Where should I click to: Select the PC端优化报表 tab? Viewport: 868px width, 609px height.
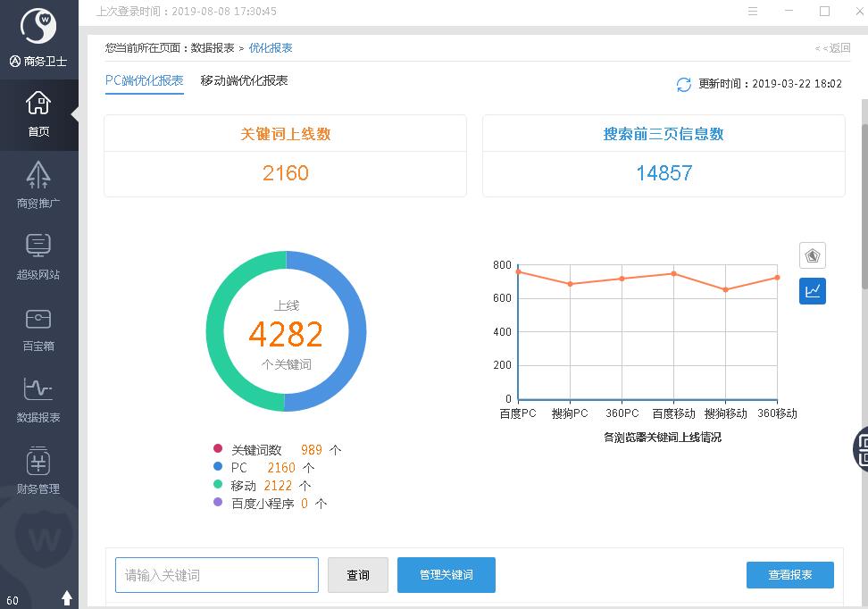click(144, 80)
